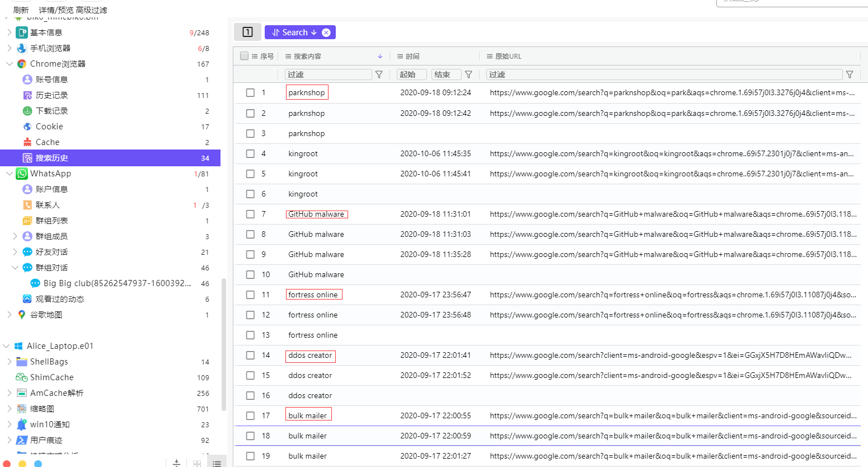Image resolution: width=868 pixels, height=467 pixels.
Task: Sort by 原始URL column header
Action: pos(508,56)
